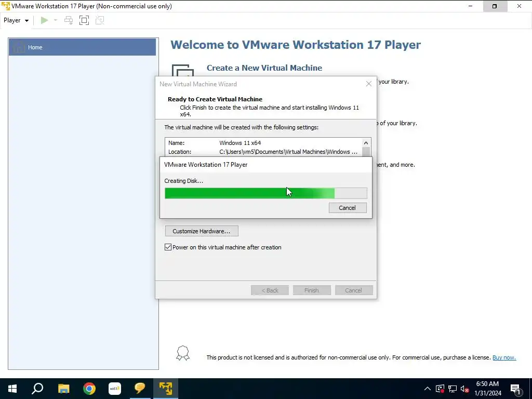Open File Explorer from taskbar
Screen dimensions: 532x399
pyautogui.click(x=63, y=389)
